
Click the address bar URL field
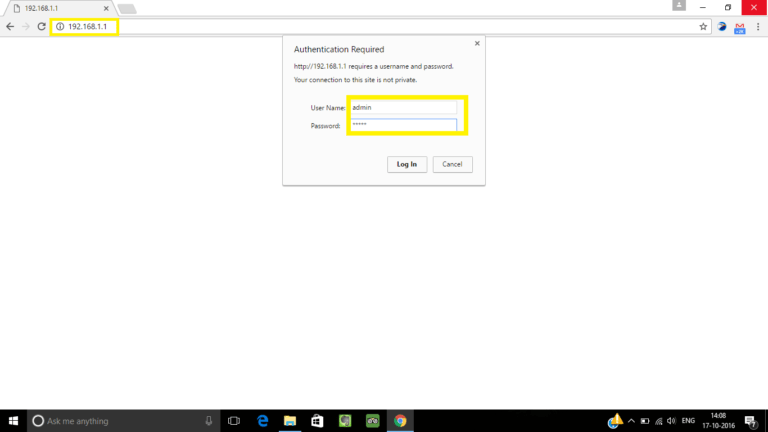click(382, 27)
